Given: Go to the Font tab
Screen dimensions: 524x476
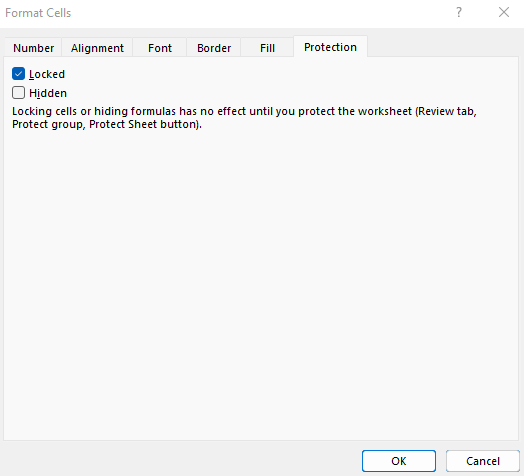Looking at the screenshot, I should click(160, 48).
